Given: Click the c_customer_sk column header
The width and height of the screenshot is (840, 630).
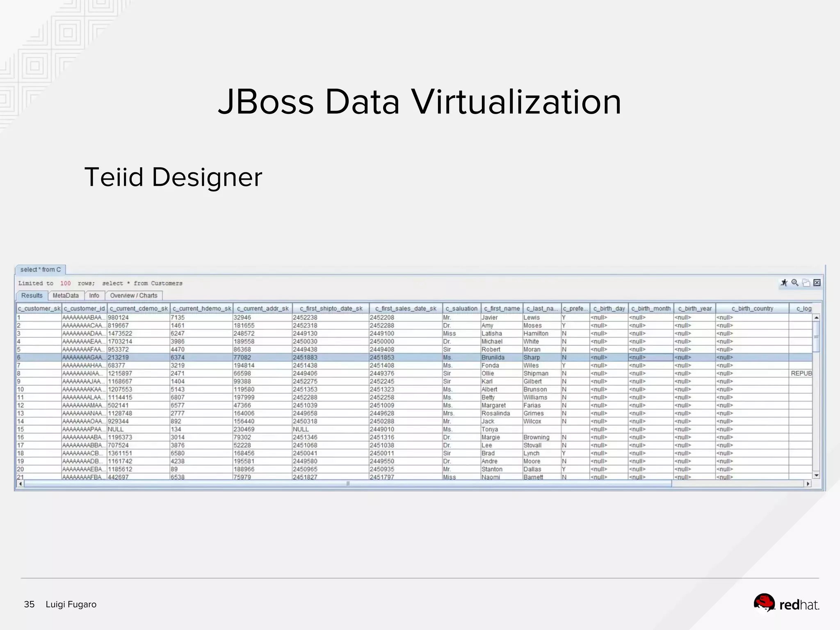Looking at the screenshot, I should pos(39,308).
